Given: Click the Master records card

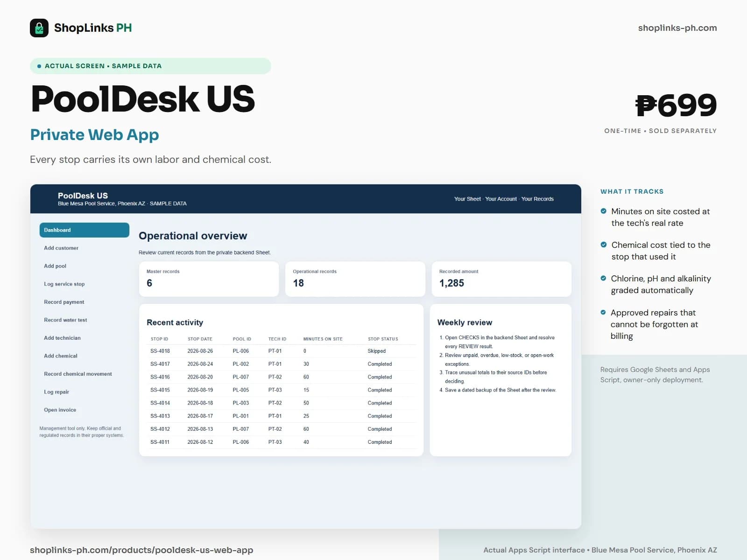Looking at the screenshot, I should 209,279.
